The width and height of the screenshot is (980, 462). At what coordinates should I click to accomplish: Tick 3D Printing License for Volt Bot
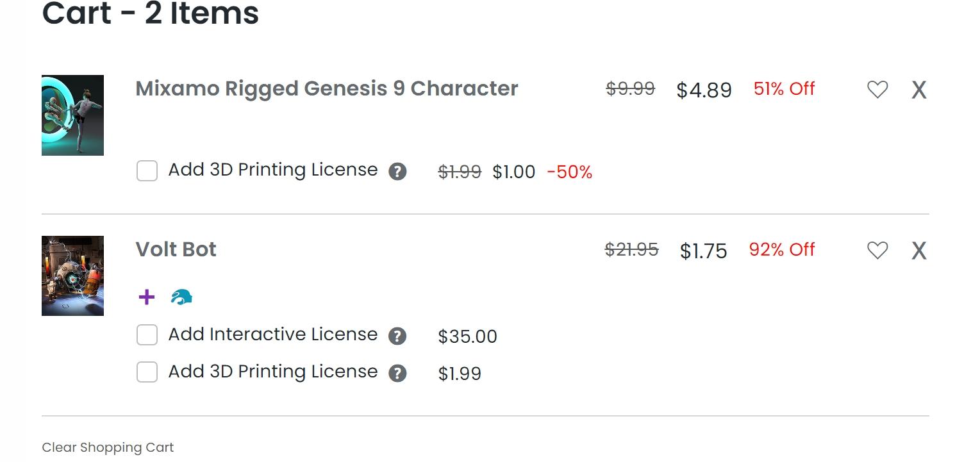(x=147, y=372)
